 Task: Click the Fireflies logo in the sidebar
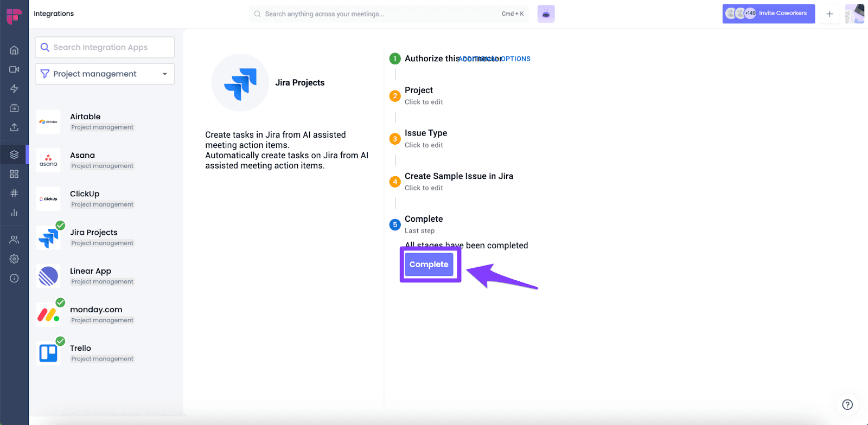pyautogui.click(x=14, y=16)
